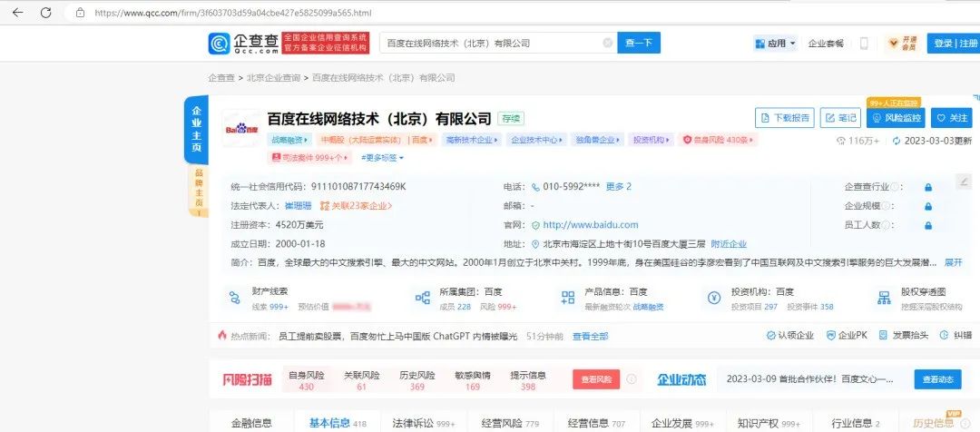Image resolution: width=980 pixels, height=432 pixels.
Task: Click the 股权穿透图 structure icon
Action: tap(884, 298)
